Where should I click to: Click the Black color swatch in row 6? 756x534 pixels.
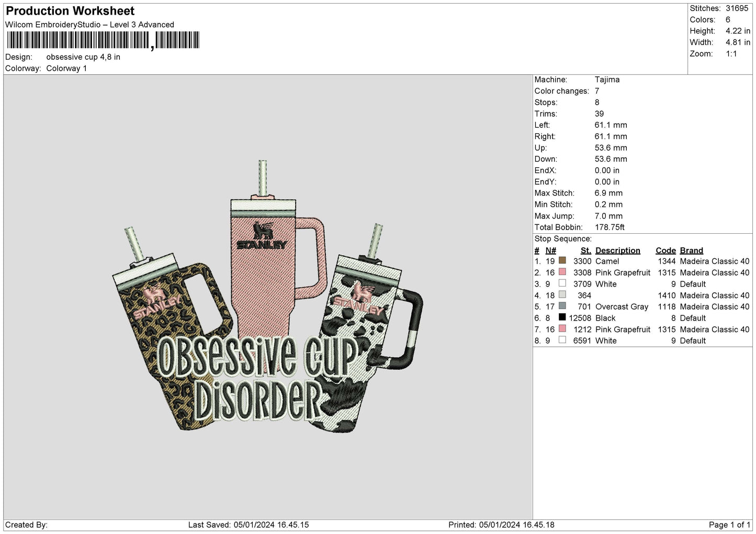tap(562, 317)
